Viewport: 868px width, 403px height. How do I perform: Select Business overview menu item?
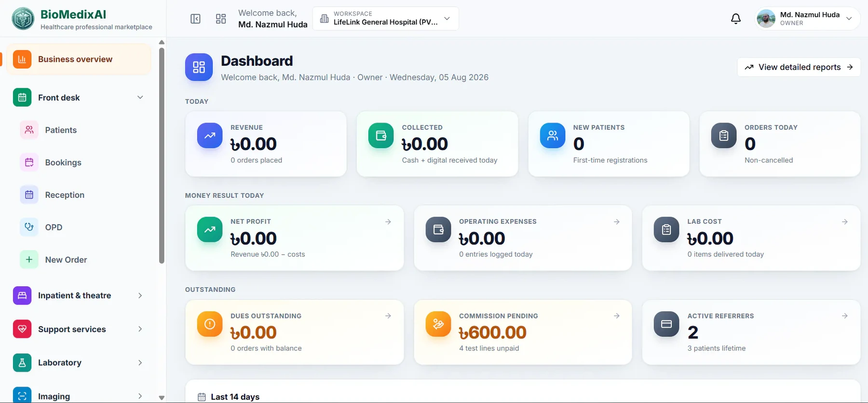click(x=79, y=59)
